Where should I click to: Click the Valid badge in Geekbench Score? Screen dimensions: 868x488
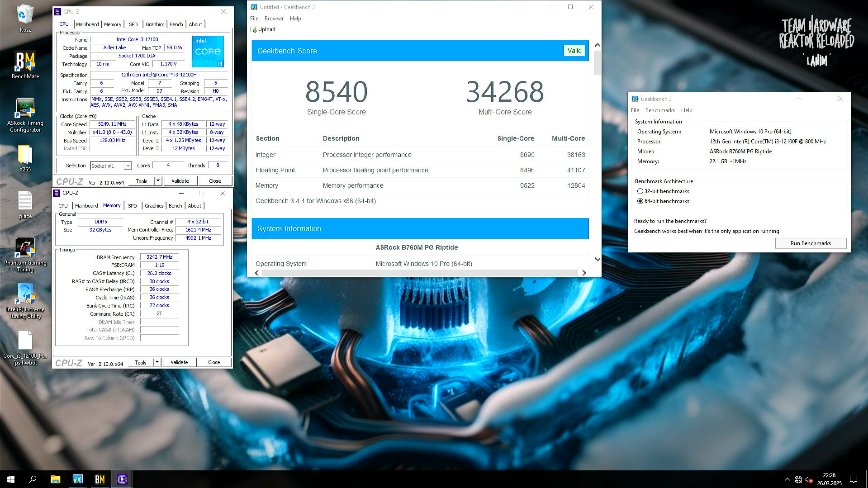(574, 51)
